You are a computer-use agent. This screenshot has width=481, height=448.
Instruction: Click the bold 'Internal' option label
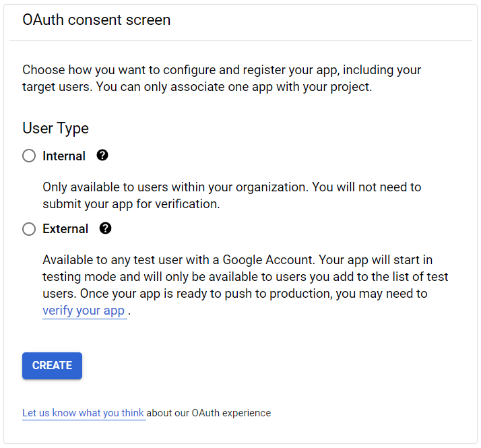[x=64, y=156]
